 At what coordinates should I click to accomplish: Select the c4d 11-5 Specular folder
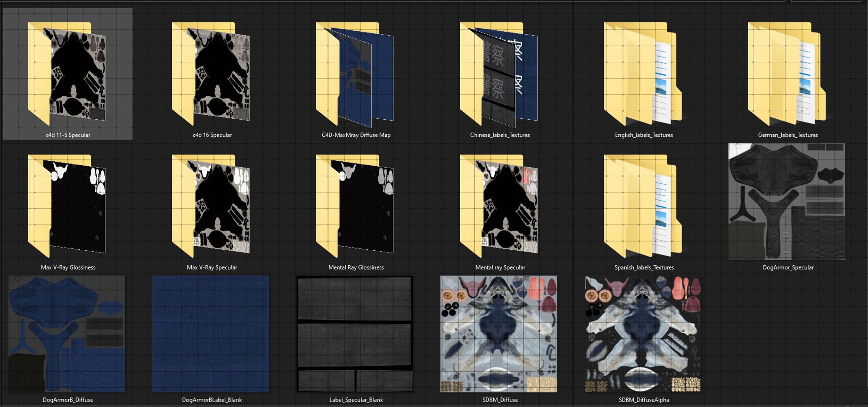pyautogui.click(x=67, y=74)
